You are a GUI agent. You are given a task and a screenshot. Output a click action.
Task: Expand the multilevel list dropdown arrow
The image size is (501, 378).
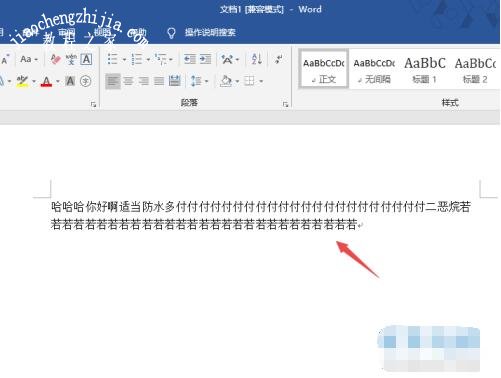171,60
